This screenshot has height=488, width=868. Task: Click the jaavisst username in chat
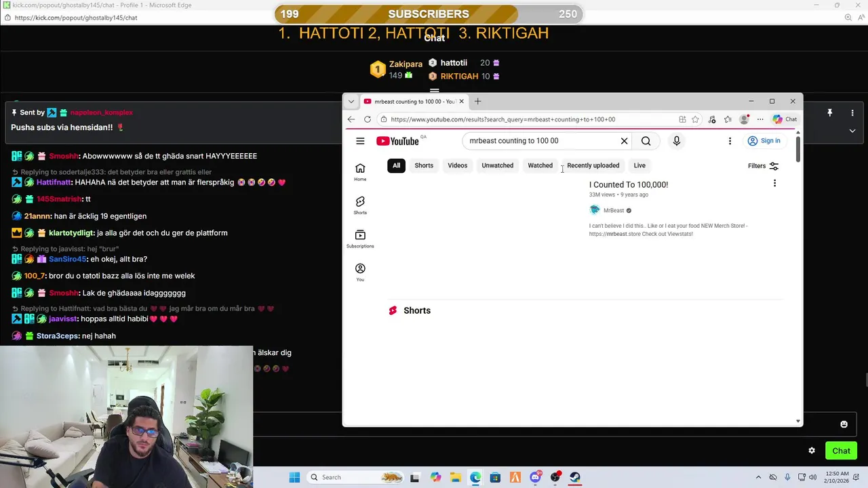63,319
